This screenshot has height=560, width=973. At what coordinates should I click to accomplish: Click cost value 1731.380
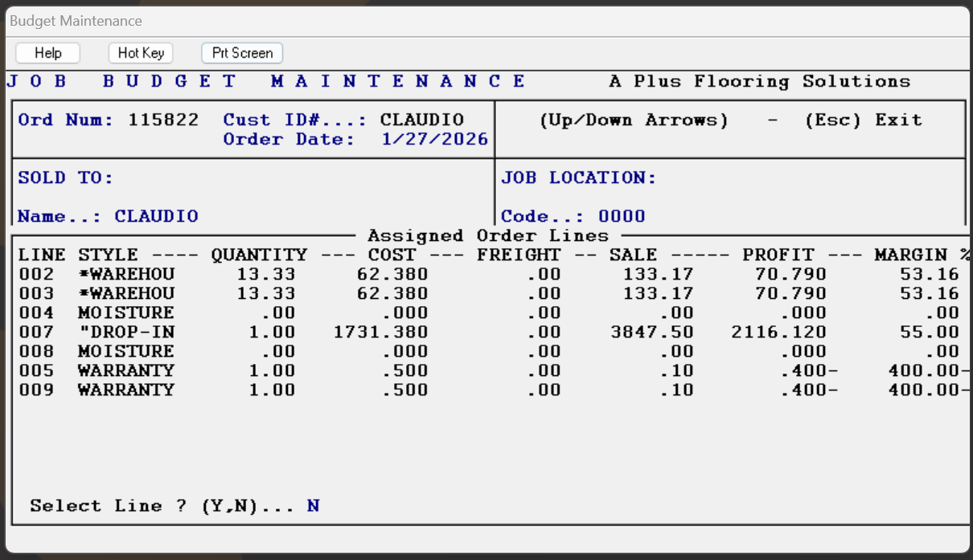point(381,332)
